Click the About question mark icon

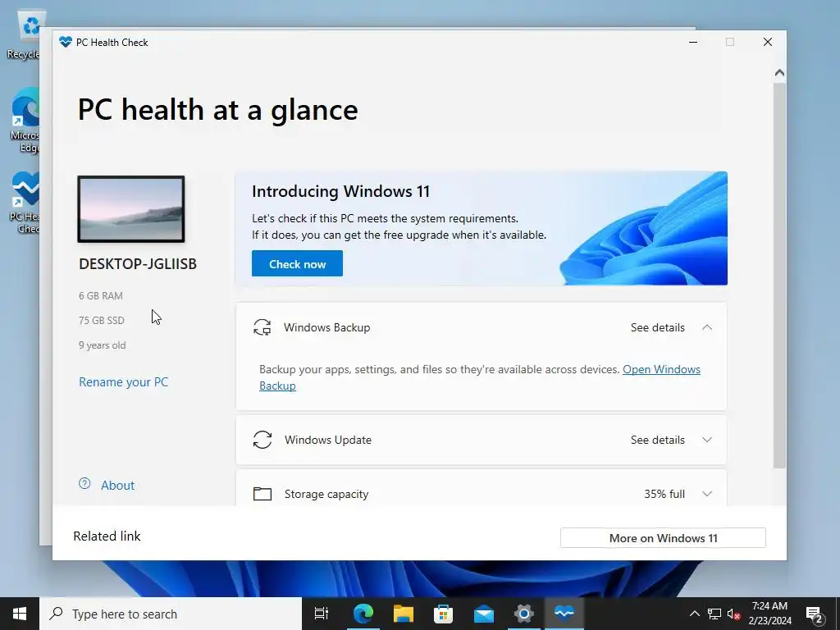coord(84,484)
